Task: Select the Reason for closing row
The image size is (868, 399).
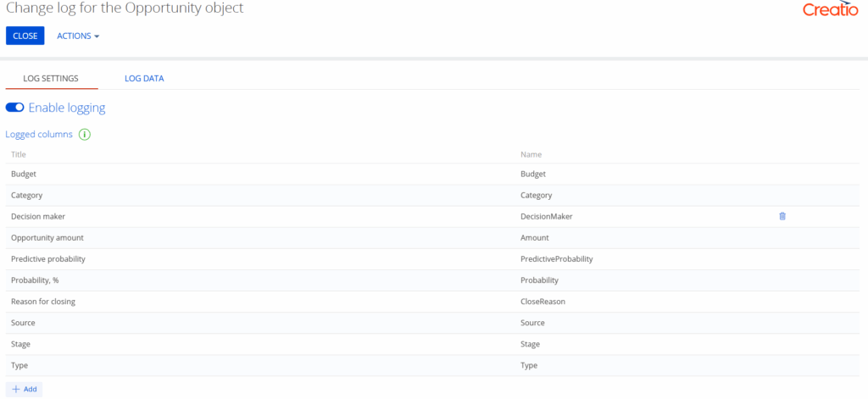Action: pyautogui.click(x=432, y=302)
